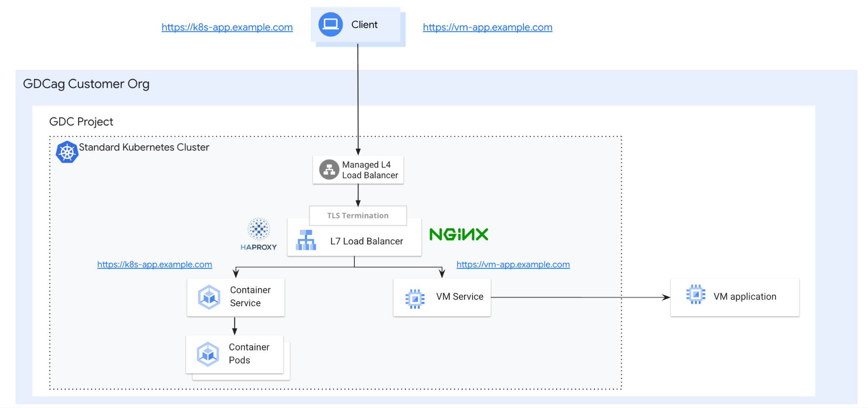The width and height of the screenshot is (868, 408).
Task: Click 'VM Service' label text
Action: tap(460, 296)
